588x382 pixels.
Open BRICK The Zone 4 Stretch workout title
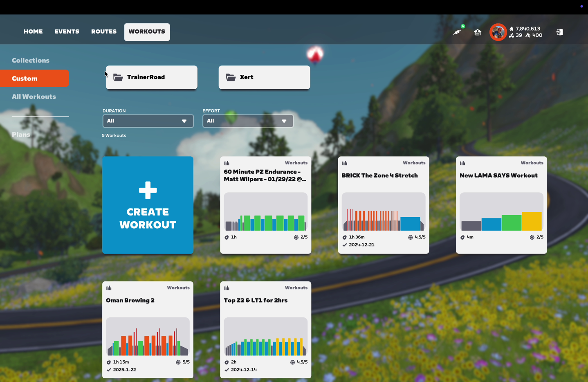(x=380, y=175)
